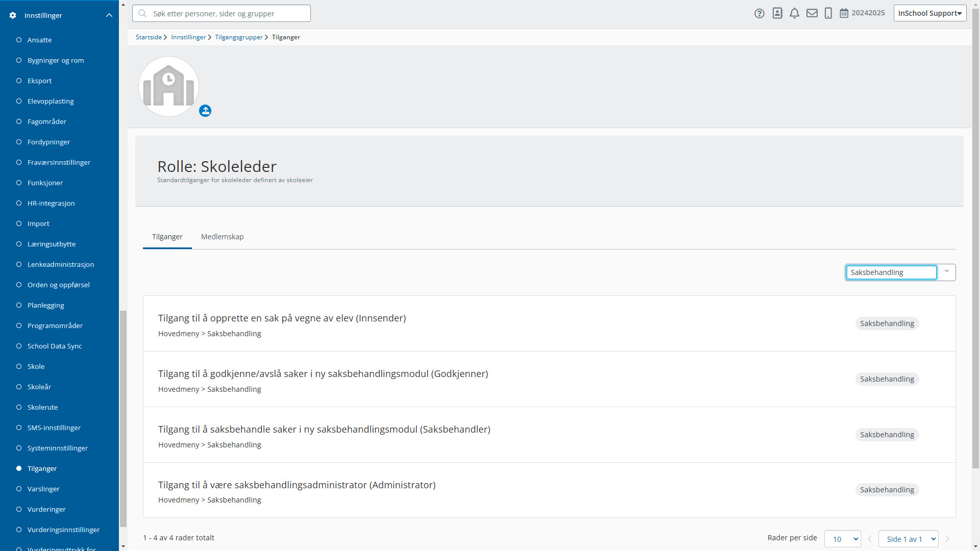This screenshot has width=980, height=551.
Task: Select the Tilganger tab
Action: pos(167,237)
